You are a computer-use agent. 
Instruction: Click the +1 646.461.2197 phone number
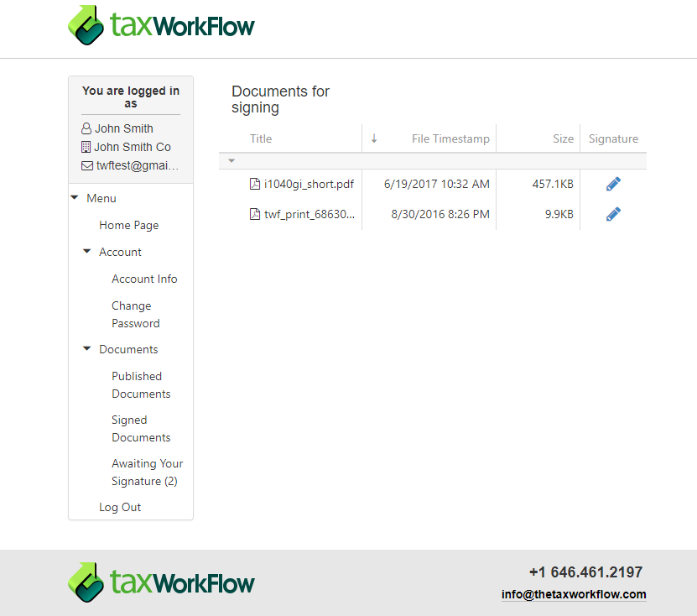(586, 572)
